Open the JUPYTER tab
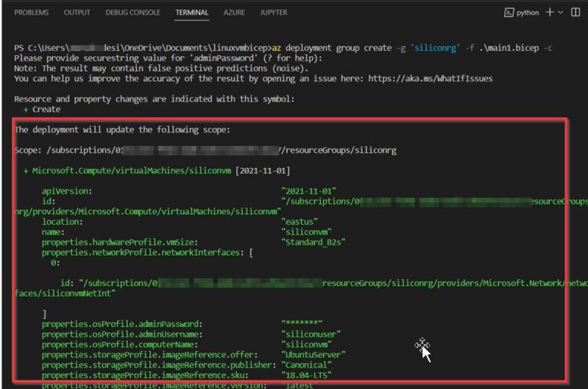Screen dimensions: 588x389 (x=274, y=13)
